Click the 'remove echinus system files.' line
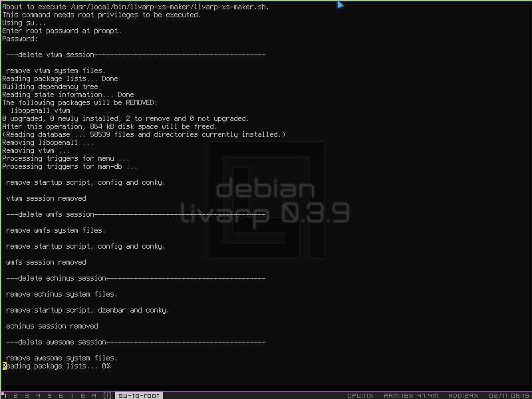Screen dimensions: 532x399 click(x=62, y=294)
